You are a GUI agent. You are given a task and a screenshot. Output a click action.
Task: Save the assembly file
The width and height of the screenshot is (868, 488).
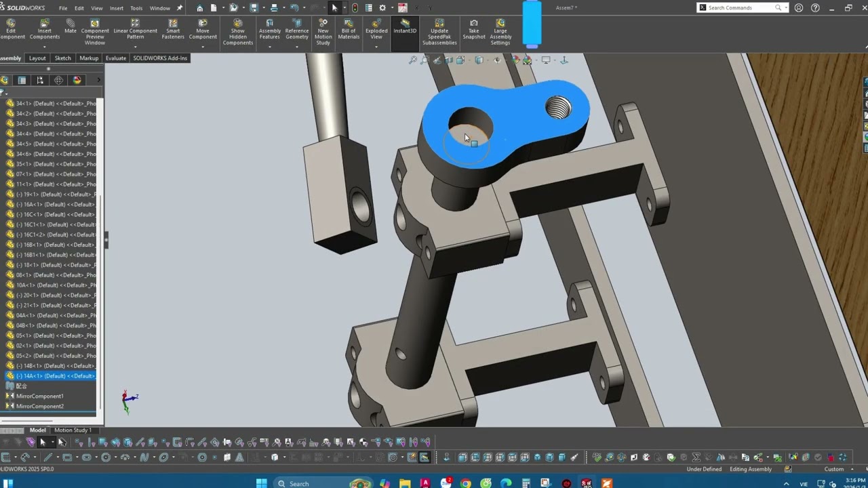pyautogui.click(x=254, y=8)
